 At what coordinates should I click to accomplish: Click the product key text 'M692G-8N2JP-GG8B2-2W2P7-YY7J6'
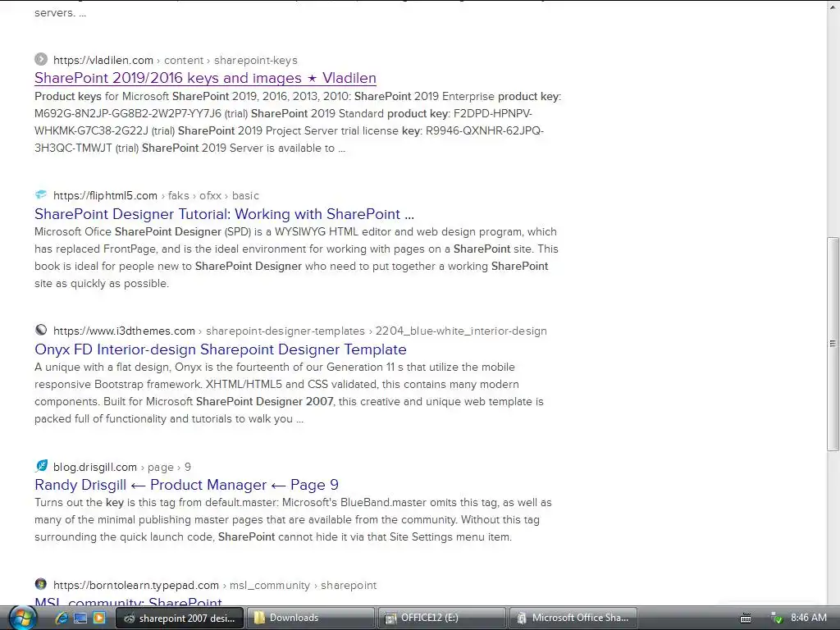click(x=127, y=113)
